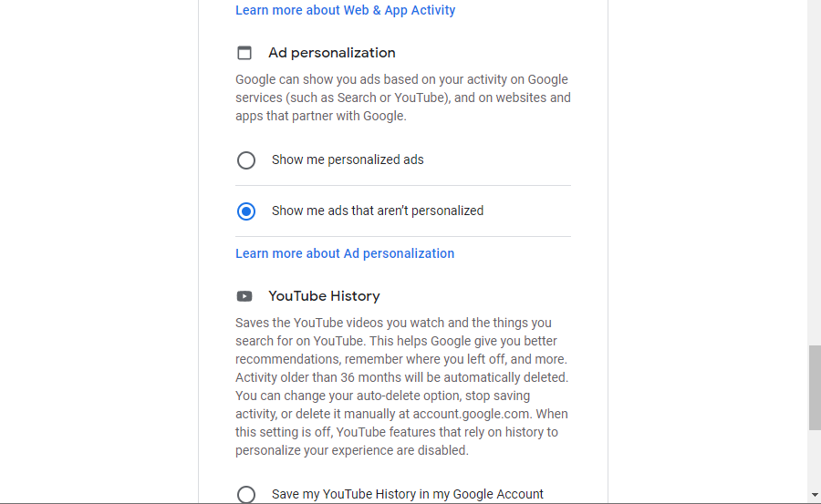The image size is (821, 504).
Task: Click the YouTube History play icon
Action: 244,296
